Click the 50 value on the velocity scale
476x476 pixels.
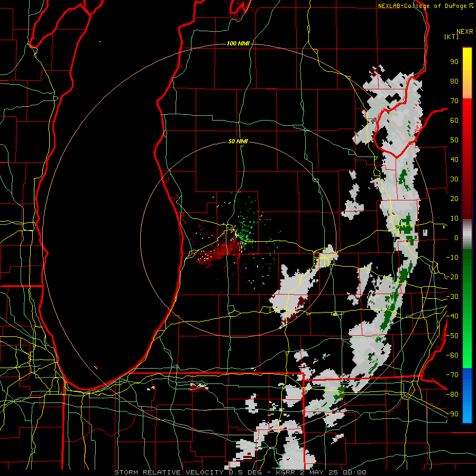click(x=454, y=140)
